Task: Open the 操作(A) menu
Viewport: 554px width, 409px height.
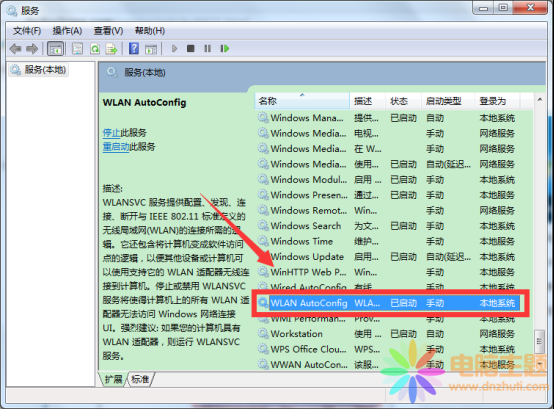Action: coord(67,31)
